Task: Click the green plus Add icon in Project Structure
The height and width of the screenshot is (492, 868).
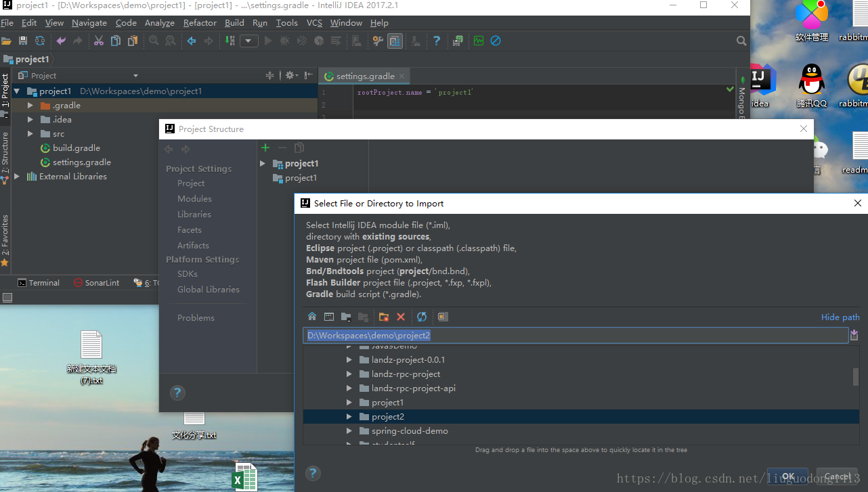Action: coord(265,148)
